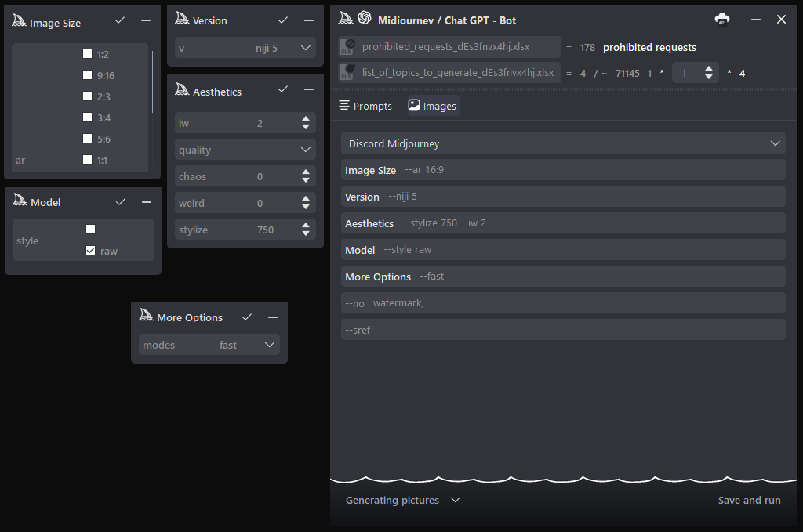This screenshot has height=532, width=803.
Task: Check the 3:4 aspect ratio box
Action: pyautogui.click(x=88, y=118)
